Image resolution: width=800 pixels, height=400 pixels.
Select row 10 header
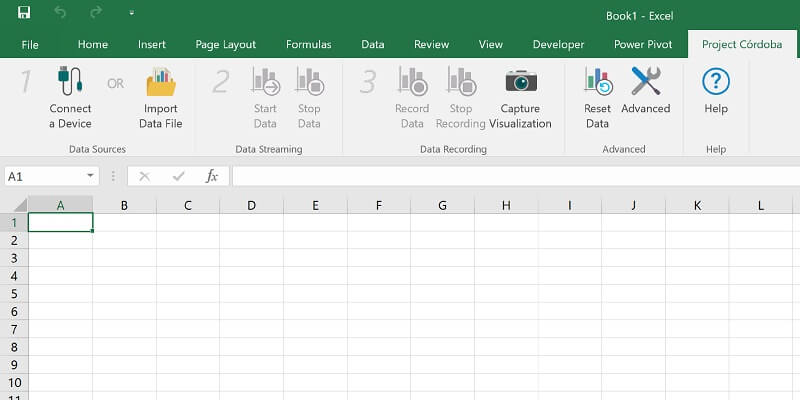[x=14, y=383]
